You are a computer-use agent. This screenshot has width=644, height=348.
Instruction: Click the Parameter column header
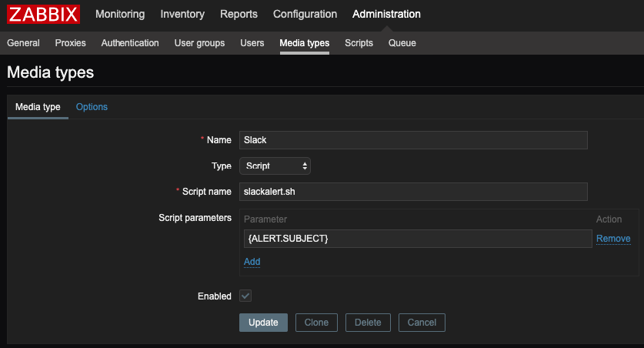(265, 219)
